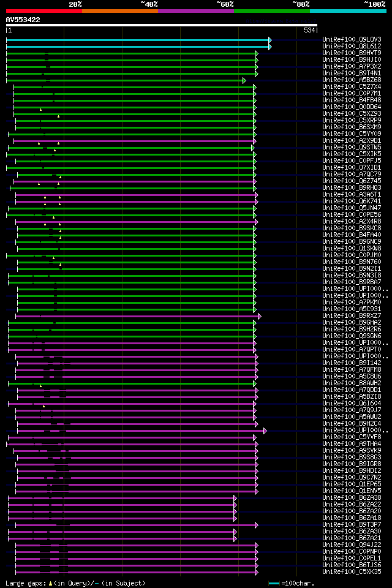Open the UniRef100_C5XK35 entry
The height and width of the screenshot is (588, 392).
point(352,572)
